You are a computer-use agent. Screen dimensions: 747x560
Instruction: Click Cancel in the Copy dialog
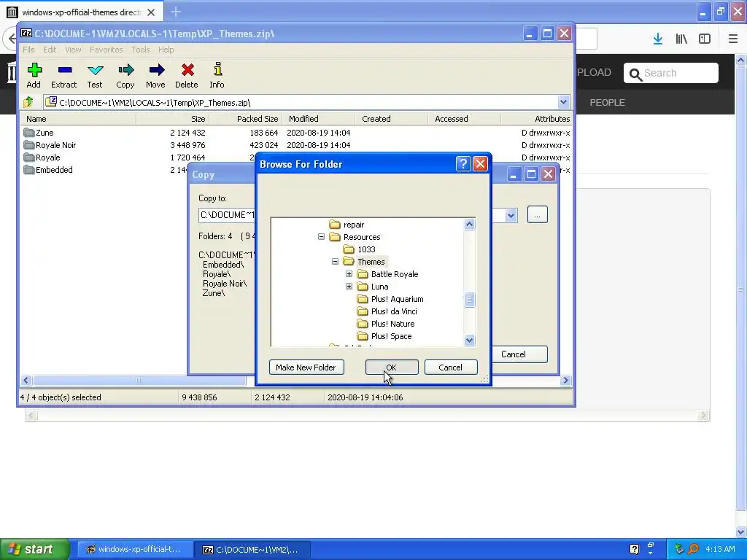519,354
